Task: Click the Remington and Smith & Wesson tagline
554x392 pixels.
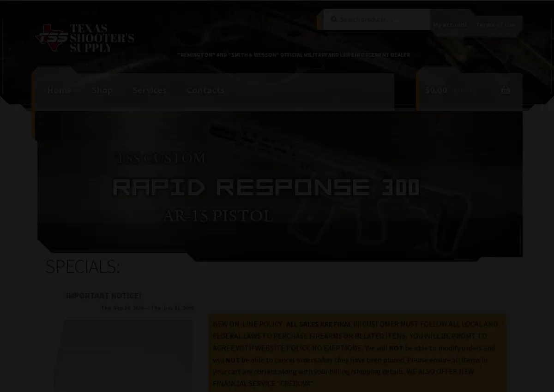Action: [x=294, y=55]
